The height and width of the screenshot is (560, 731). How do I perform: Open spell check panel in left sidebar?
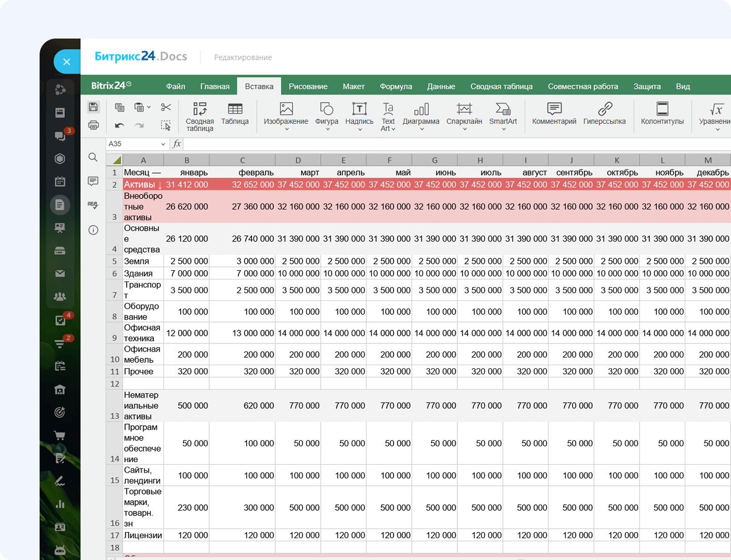click(93, 205)
